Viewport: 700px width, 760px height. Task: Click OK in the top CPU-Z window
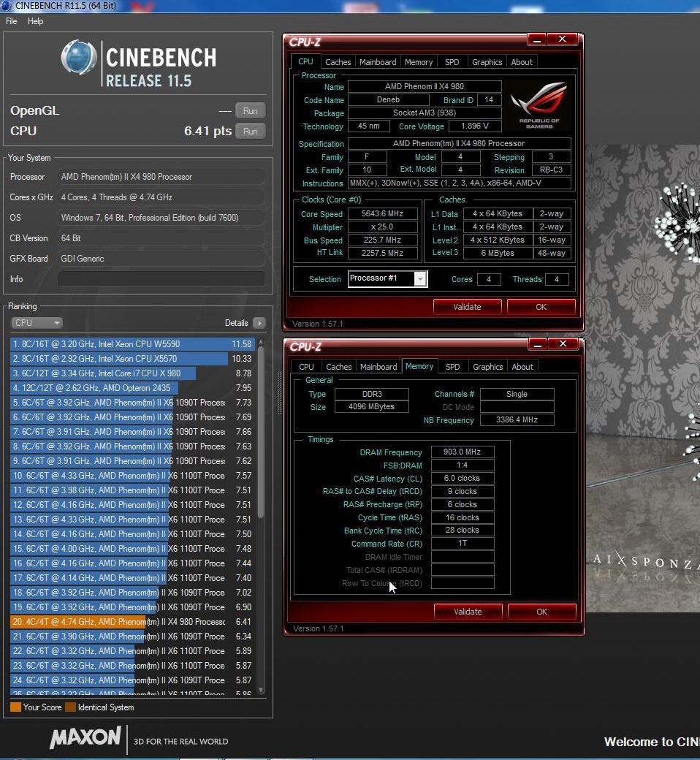tap(541, 307)
